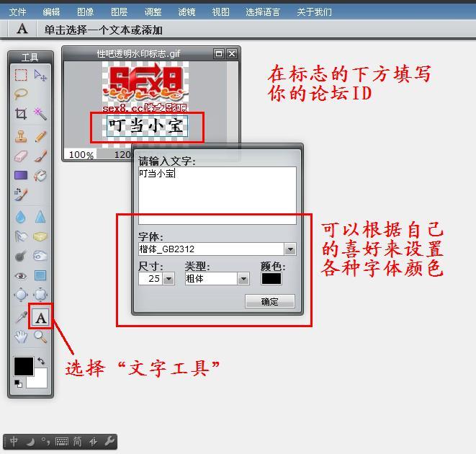Select the Hand pan tool
The width and height of the screenshot is (476, 454).
[x=21, y=337]
